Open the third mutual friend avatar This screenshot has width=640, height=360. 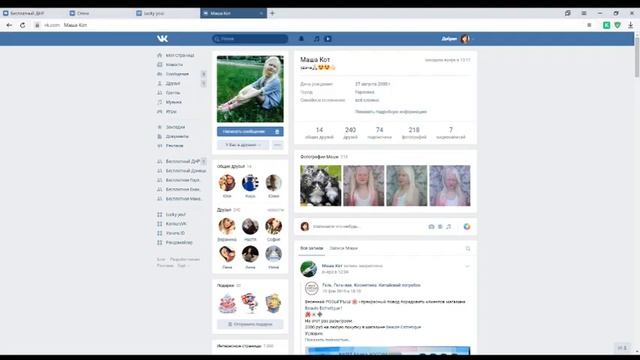(x=273, y=183)
